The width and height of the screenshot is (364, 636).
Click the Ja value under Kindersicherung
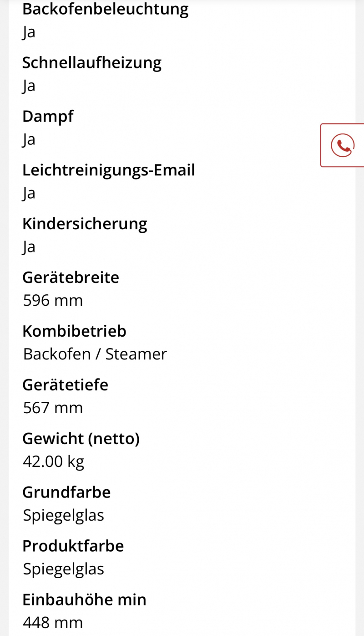(29, 247)
